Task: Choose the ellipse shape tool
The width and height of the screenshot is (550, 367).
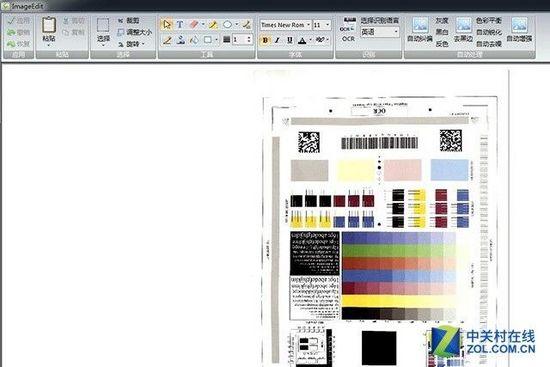Action: (x=227, y=25)
